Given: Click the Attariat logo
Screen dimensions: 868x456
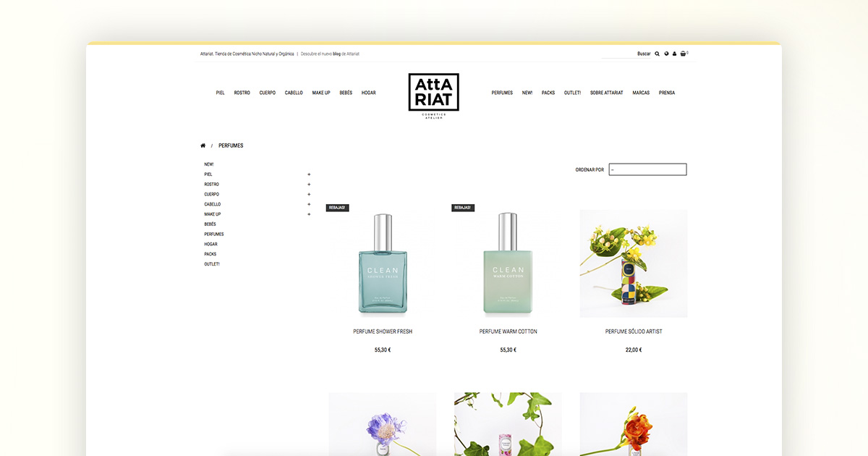Looking at the screenshot, I should click(x=434, y=96).
